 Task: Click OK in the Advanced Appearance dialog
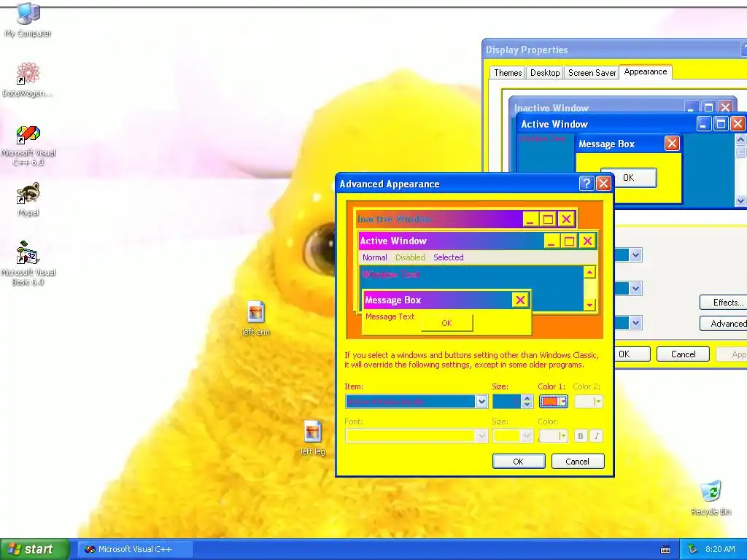pyautogui.click(x=519, y=462)
